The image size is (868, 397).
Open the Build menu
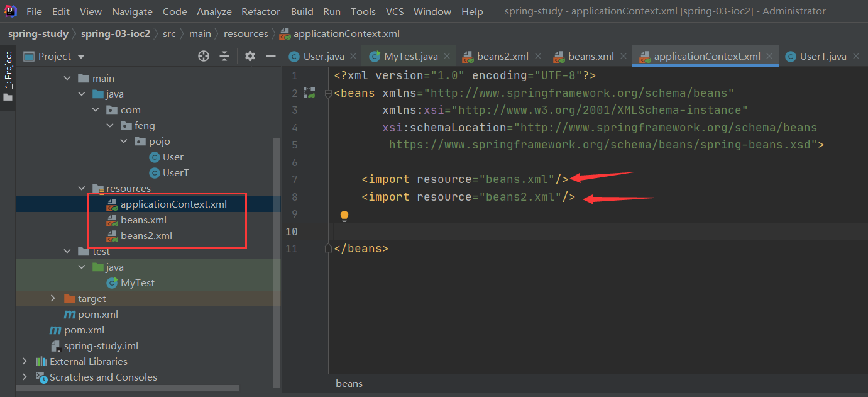tap(302, 11)
